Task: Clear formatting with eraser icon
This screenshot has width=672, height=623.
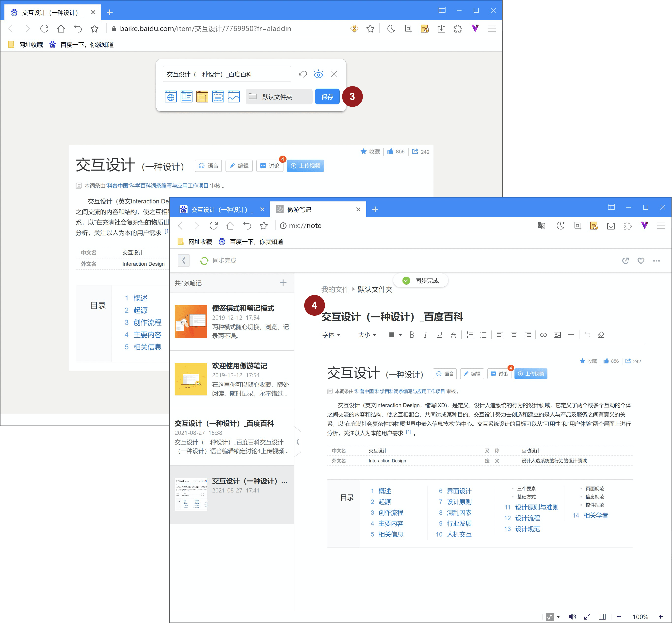Action: pyautogui.click(x=601, y=335)
